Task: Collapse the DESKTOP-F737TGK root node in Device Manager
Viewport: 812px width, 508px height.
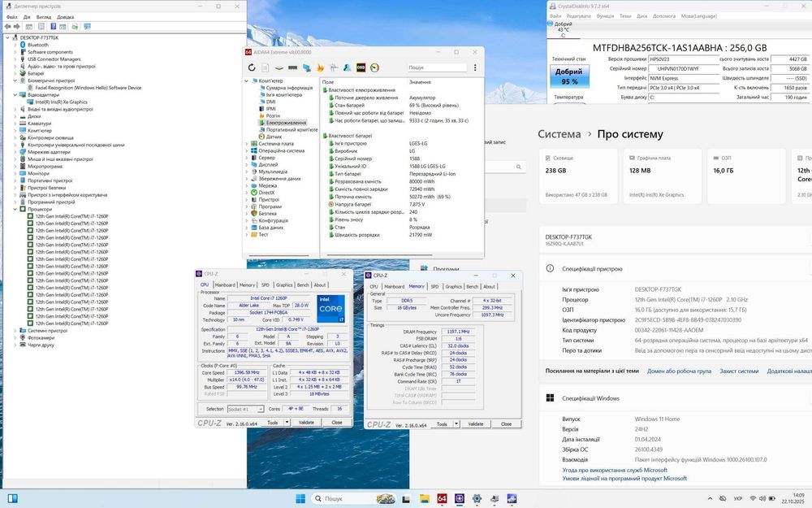Action: [x=7, y=37]
